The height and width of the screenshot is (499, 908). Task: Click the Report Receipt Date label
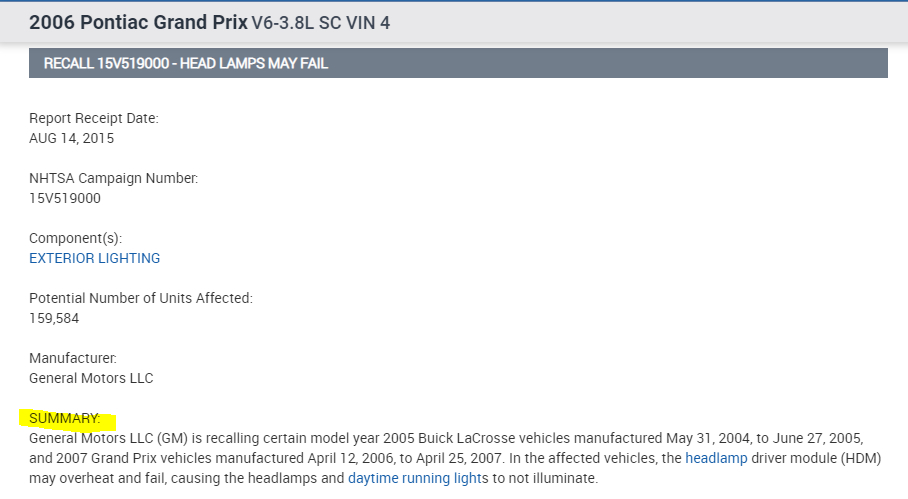click(94, 118)
